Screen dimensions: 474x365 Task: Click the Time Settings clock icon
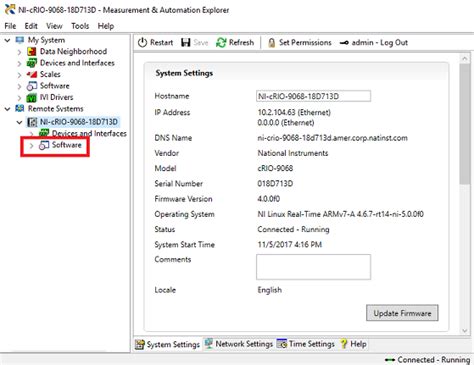click(282, 344)
